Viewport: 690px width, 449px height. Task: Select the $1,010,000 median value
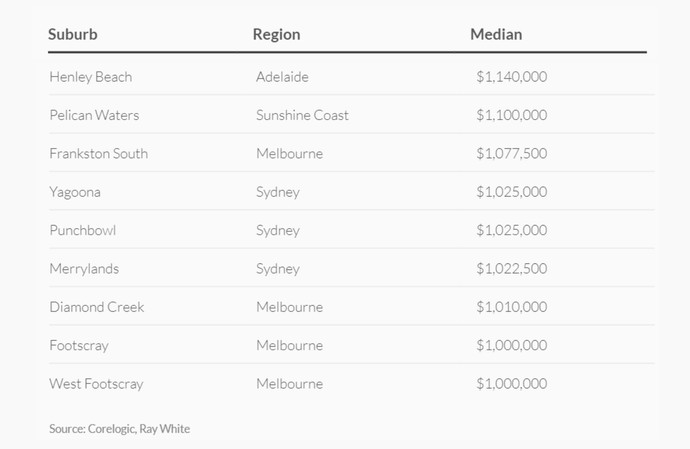(x=511, y=307)
